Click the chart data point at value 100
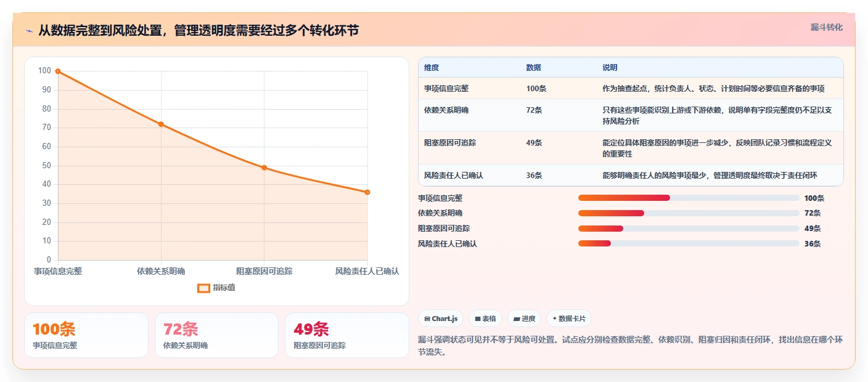 pyautogui.click(x=58, y=71)
